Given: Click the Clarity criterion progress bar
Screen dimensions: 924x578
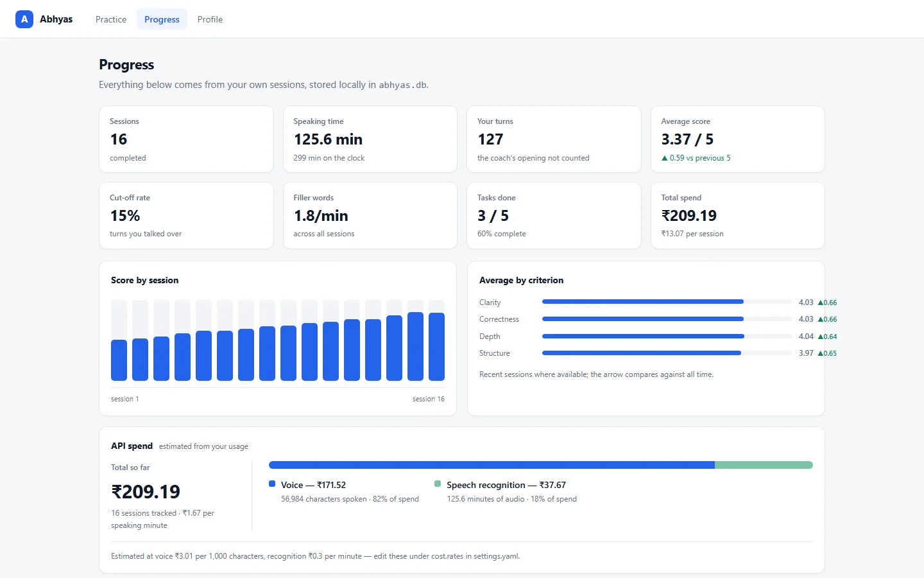Looking at the screenshot, I should 667,302.
